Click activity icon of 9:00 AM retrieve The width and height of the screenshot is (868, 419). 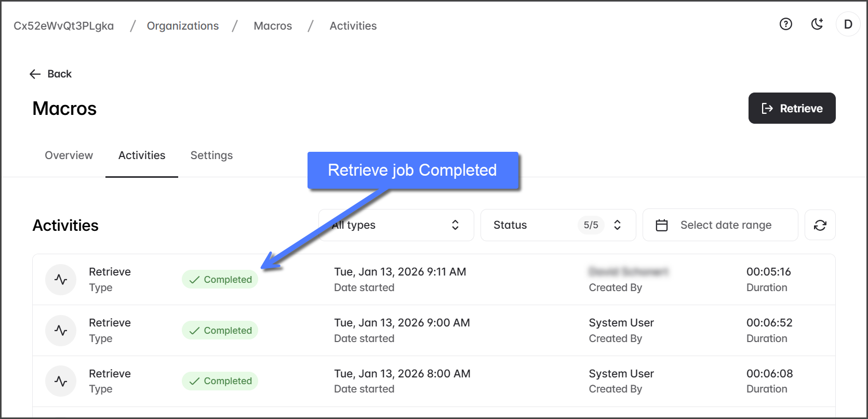[61, 331]
